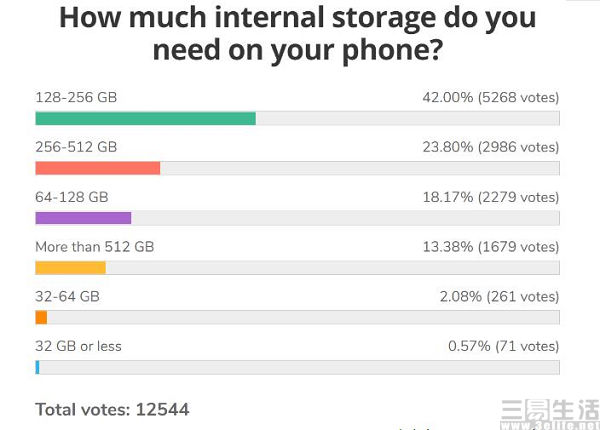Select the 128-256 GB option label
The width and height of the screenshot is (600, 430).
[x=76, y=97]
